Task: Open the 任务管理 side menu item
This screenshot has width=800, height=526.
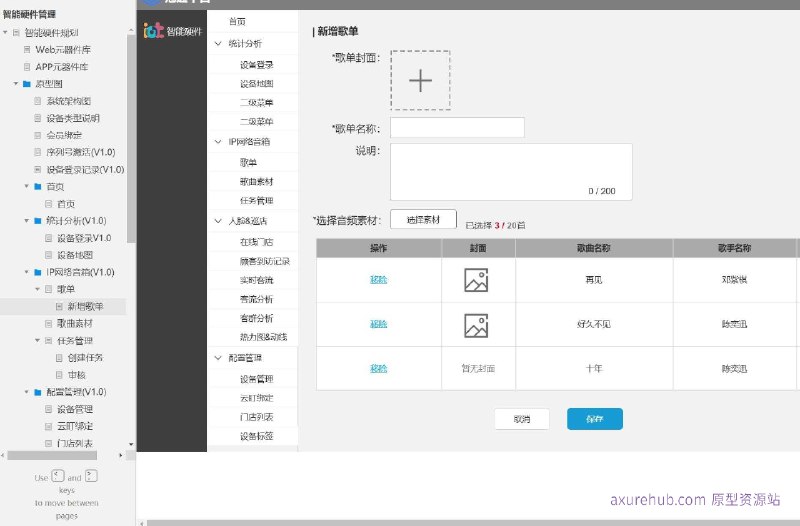Action: point(257,201)
